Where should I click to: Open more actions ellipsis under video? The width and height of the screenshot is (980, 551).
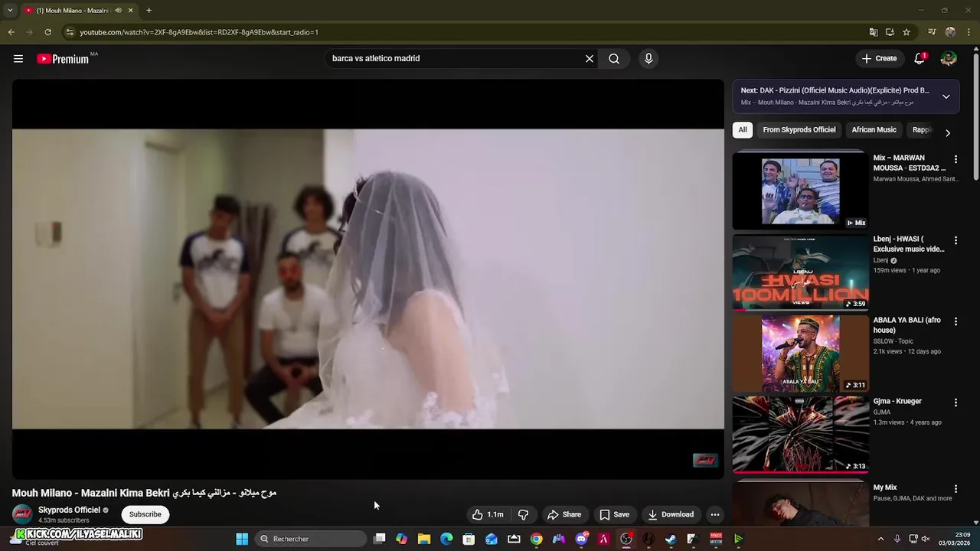pyautogui.click(x=715, y=514)
